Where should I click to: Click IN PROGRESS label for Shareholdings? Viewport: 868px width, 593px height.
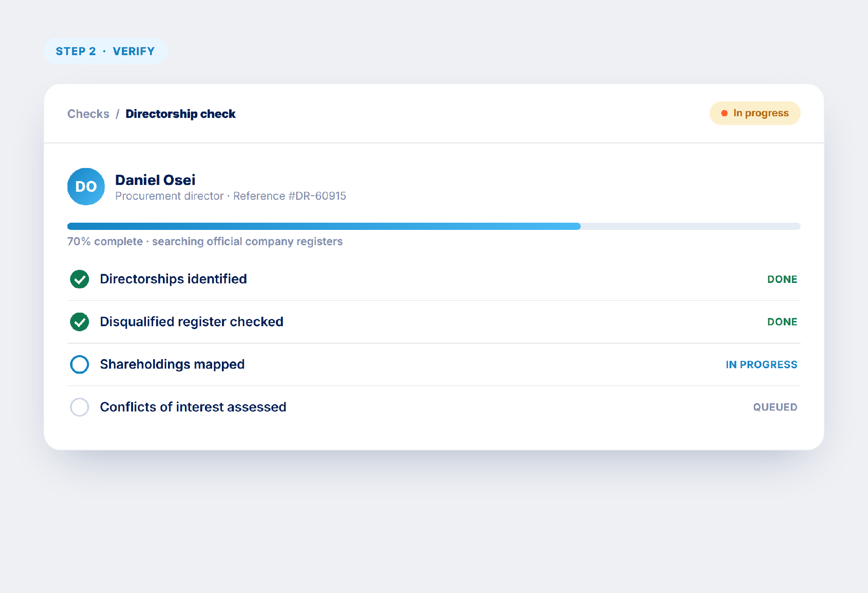[762, 365]
